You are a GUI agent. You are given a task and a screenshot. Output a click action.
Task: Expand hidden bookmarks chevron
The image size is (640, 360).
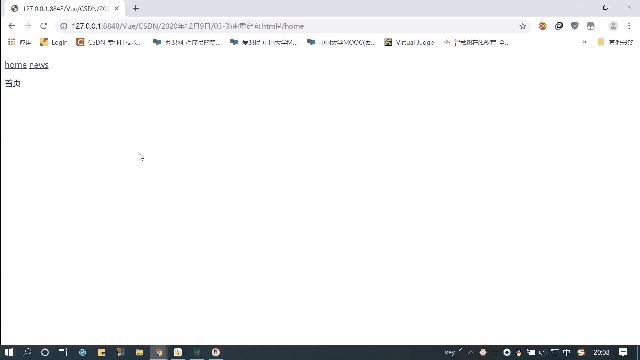pos(584,42)
